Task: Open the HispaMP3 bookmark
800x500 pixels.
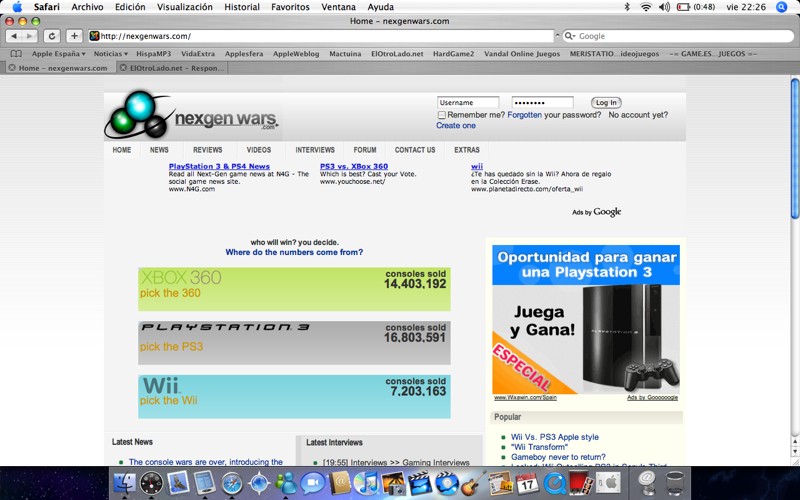Action: pos(154,54)
